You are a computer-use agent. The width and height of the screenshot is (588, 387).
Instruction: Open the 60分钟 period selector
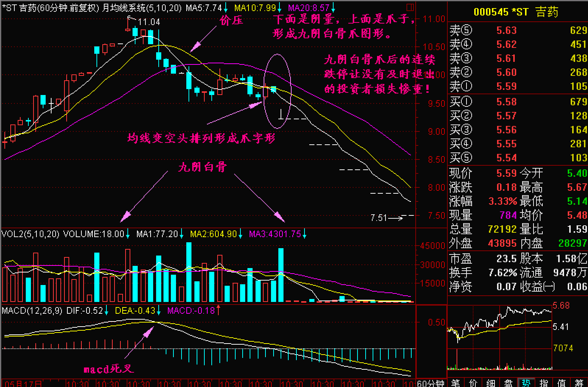(431, 383)
